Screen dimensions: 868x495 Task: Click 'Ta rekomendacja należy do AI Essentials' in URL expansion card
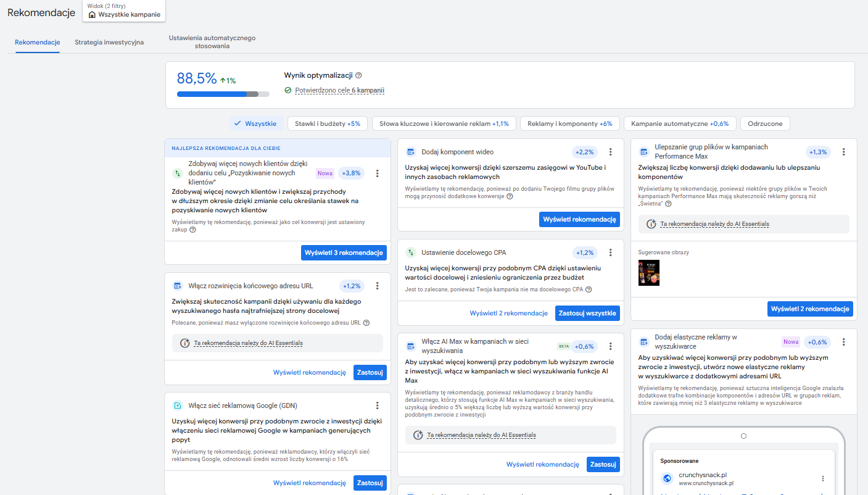coord(248,343)
